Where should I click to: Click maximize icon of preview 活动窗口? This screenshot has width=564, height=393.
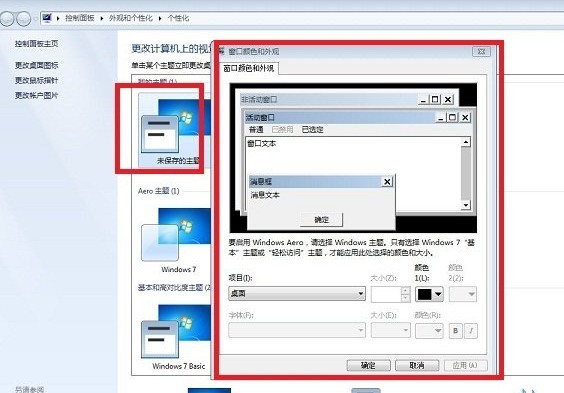point(452,117)
